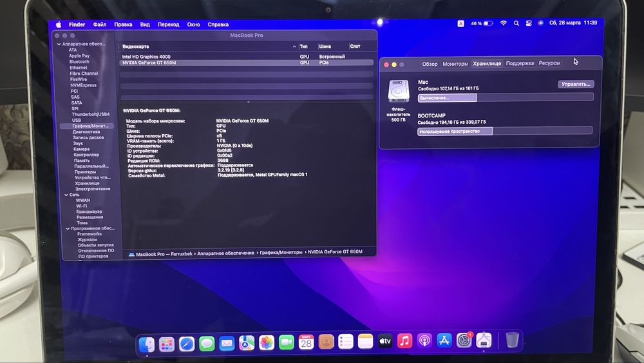Viewport: 644px width, 363px height.
Task: Open the Finder menu
Action: (77, 25)
